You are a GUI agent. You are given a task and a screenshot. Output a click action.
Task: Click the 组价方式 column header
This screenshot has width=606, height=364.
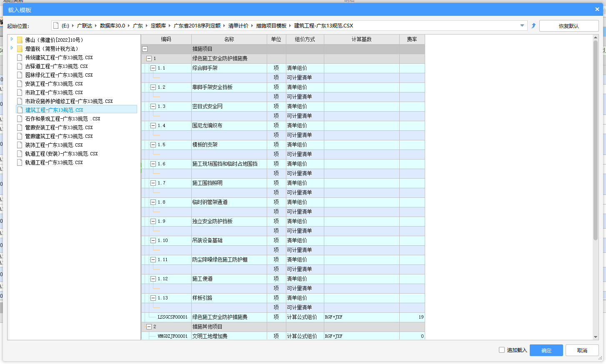(305, 39)
